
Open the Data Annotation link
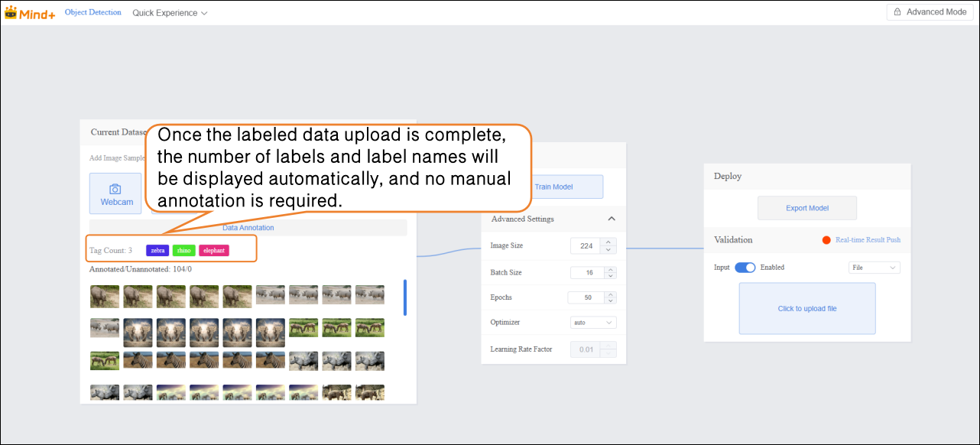(x=248, y=228)
